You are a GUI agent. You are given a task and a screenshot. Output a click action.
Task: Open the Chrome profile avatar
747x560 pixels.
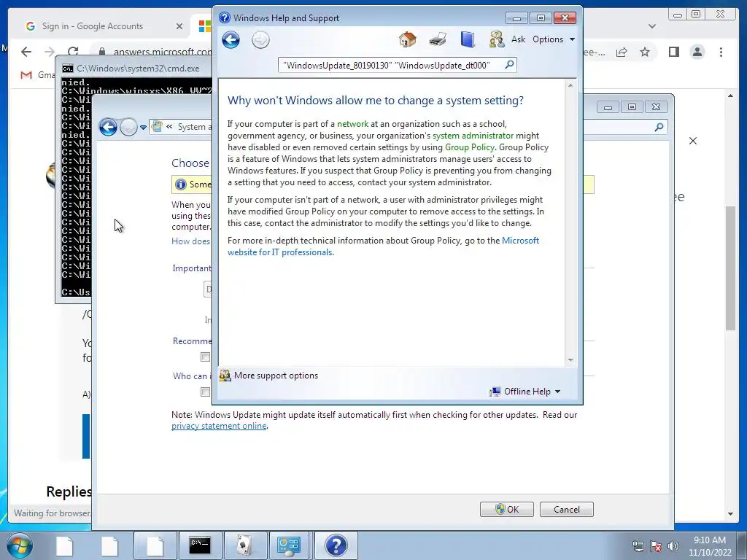tap(697, 52)
